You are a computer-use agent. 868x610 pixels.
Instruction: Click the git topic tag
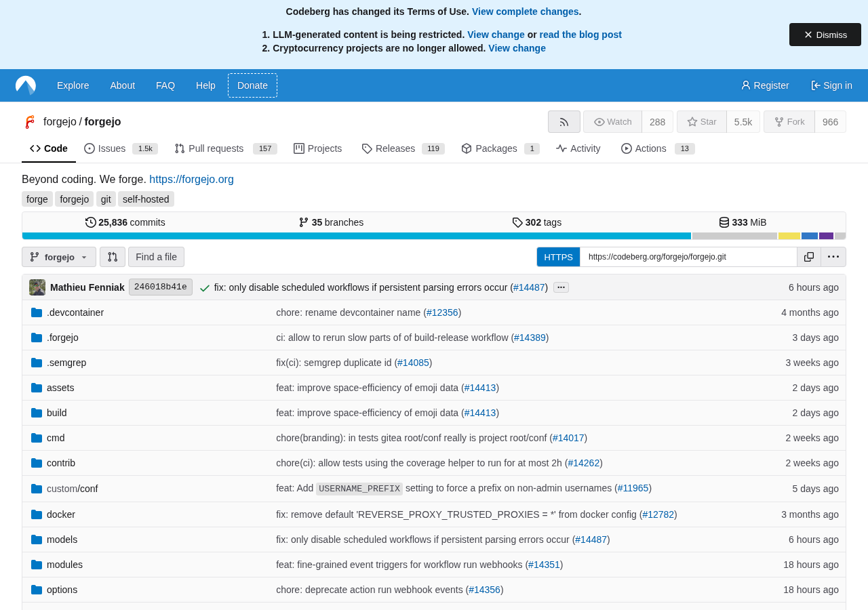click(106, 199)
